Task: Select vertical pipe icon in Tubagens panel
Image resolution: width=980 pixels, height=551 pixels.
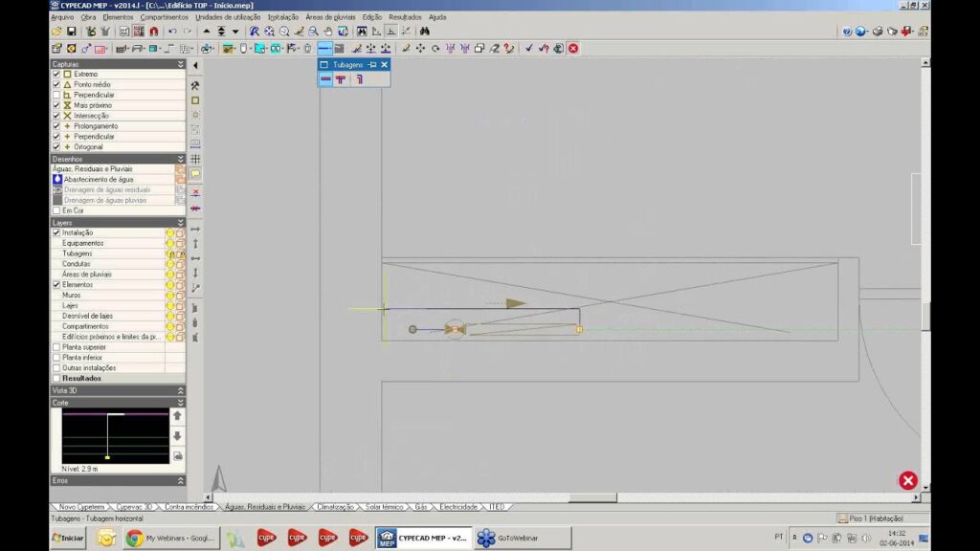Action: 359,80
